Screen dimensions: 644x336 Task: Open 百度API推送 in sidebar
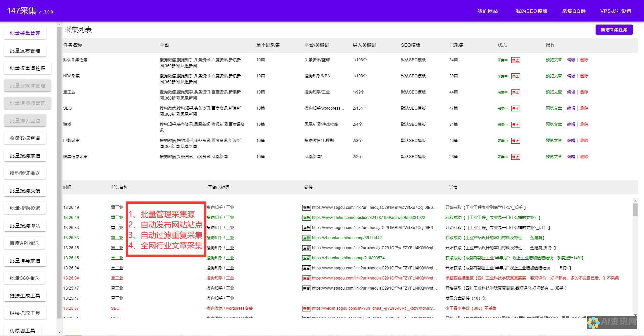25,243
